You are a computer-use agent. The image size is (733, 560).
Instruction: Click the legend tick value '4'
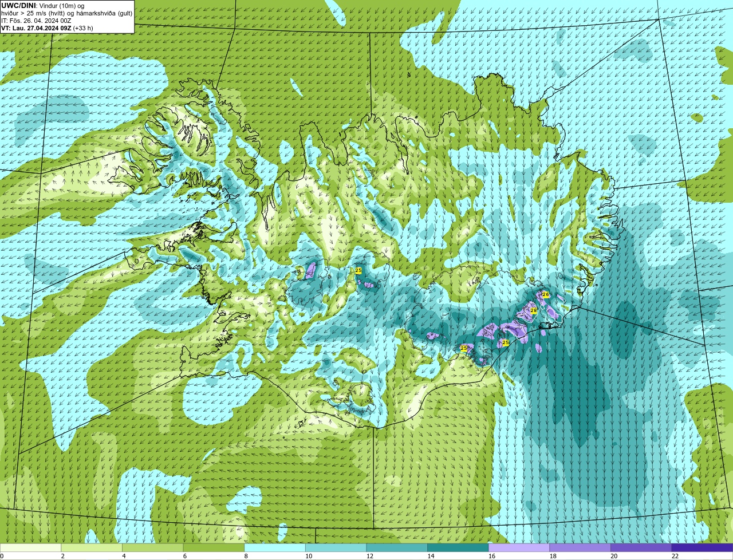(124, 556)
